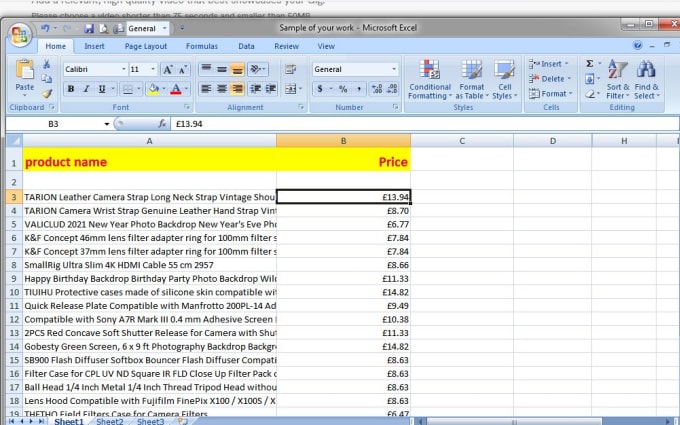Click Insert cells button
The image size is (680, 425).
[548, 64]
